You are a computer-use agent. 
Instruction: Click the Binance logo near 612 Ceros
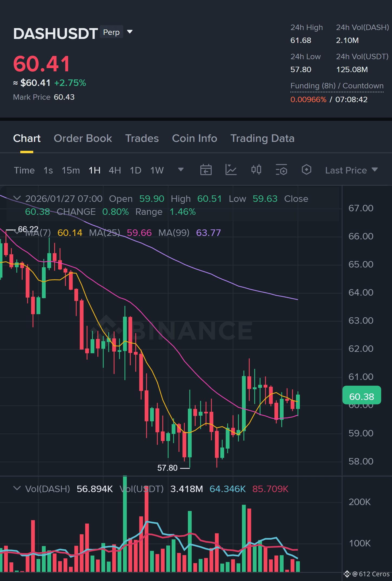(x=347, y=574)
